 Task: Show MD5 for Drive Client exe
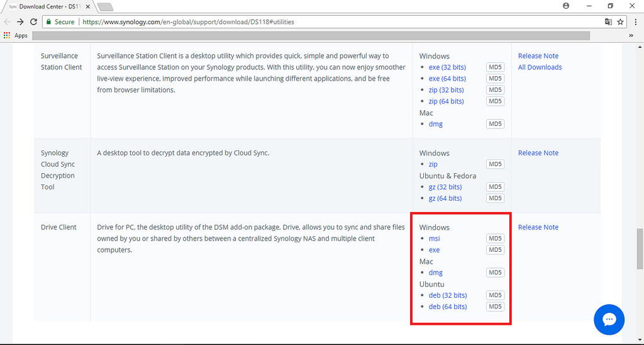[495, 250]
